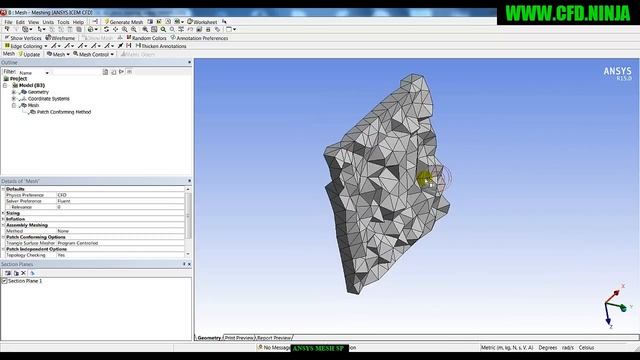The height and width of the screenshot is (360, 640).
Task: Collapse the Defaults section
Action: tap(3, 189)
